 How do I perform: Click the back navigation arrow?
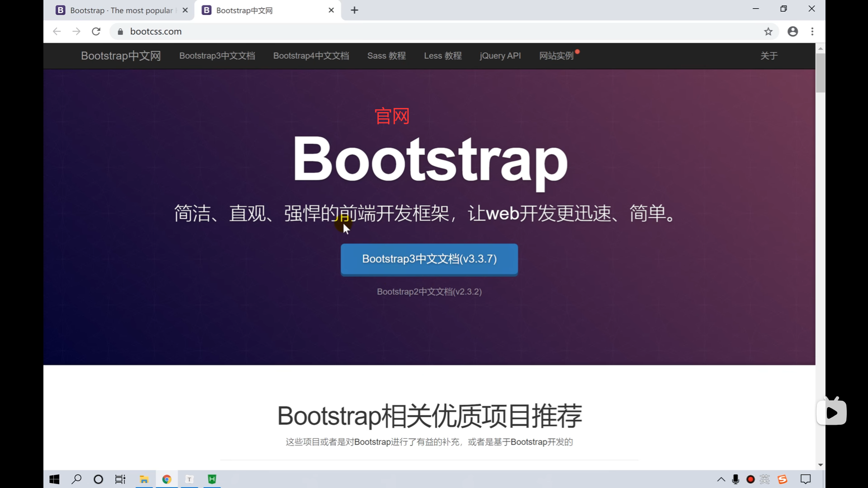[x=57, y=32]
